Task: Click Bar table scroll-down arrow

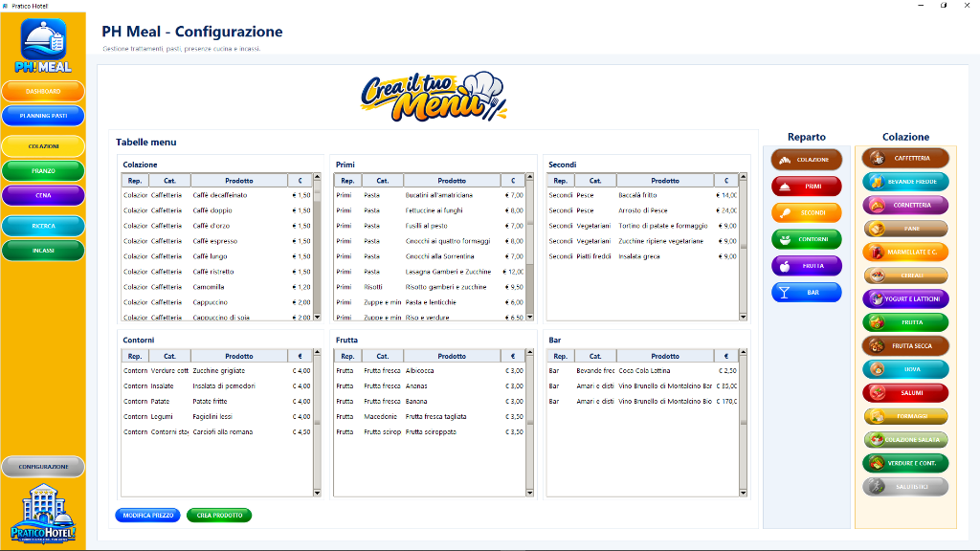Action: pos(743,493)
